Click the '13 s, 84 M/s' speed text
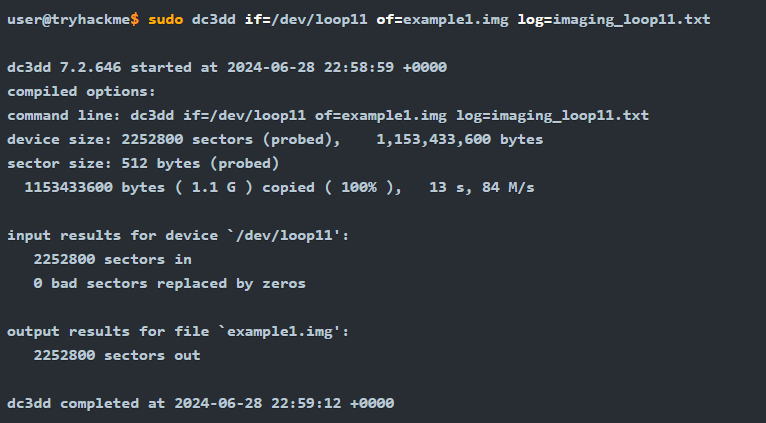The image size is (766, 423). click(480, 187)
